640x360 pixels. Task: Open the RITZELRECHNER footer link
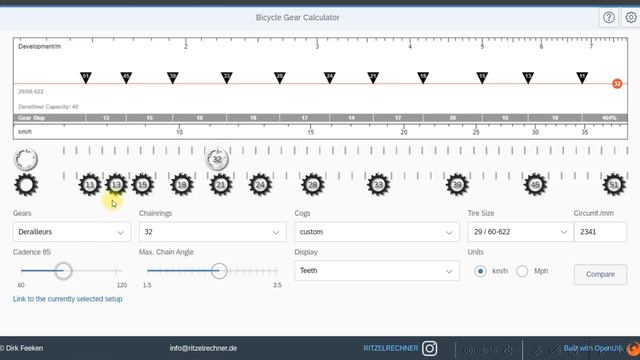coord(391,348)
